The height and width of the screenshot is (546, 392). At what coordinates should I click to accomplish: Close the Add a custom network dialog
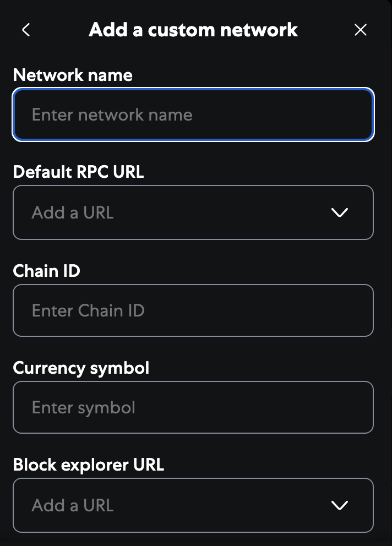pos(361,30)
